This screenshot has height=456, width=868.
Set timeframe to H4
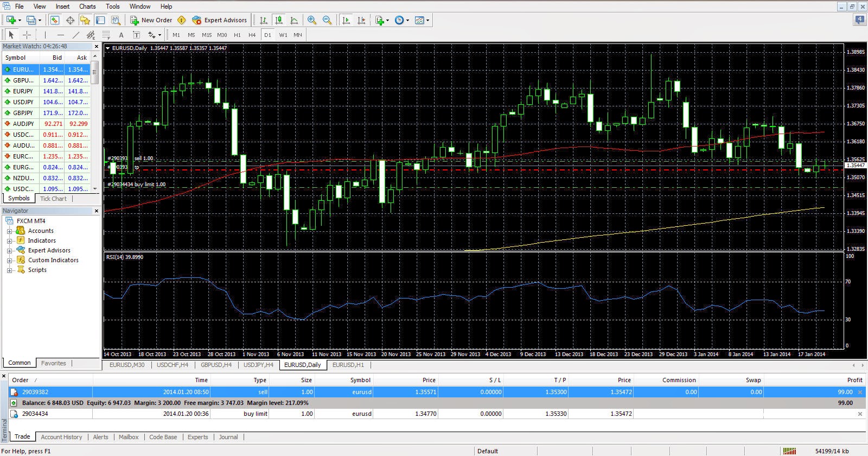tap(252, 35)
